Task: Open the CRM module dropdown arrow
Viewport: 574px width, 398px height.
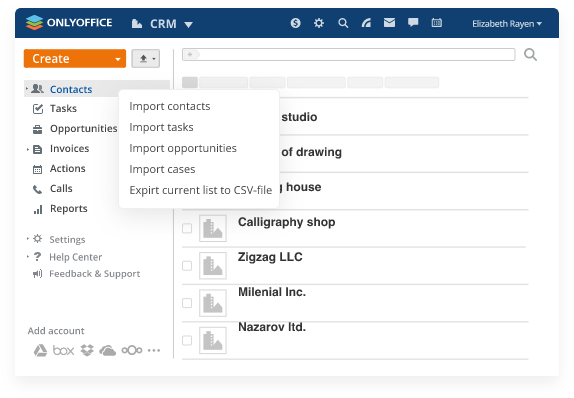Action: coord(188,25)
